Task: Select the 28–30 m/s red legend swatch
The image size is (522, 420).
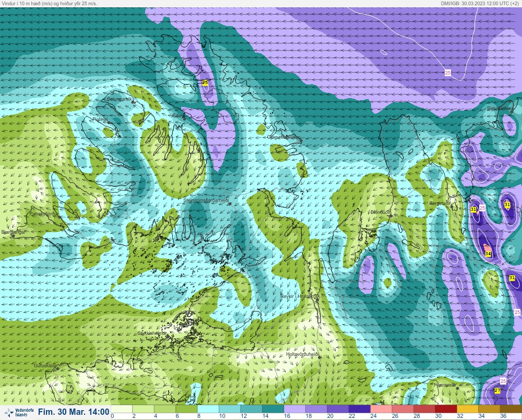Action: [x=424, y=409]
